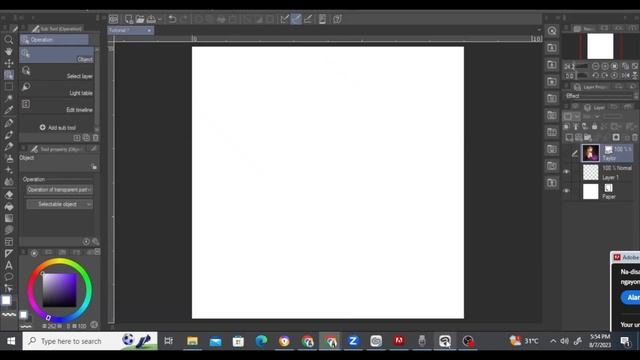
Task: Choose the Object sub tool
Action: pos(57,55)
